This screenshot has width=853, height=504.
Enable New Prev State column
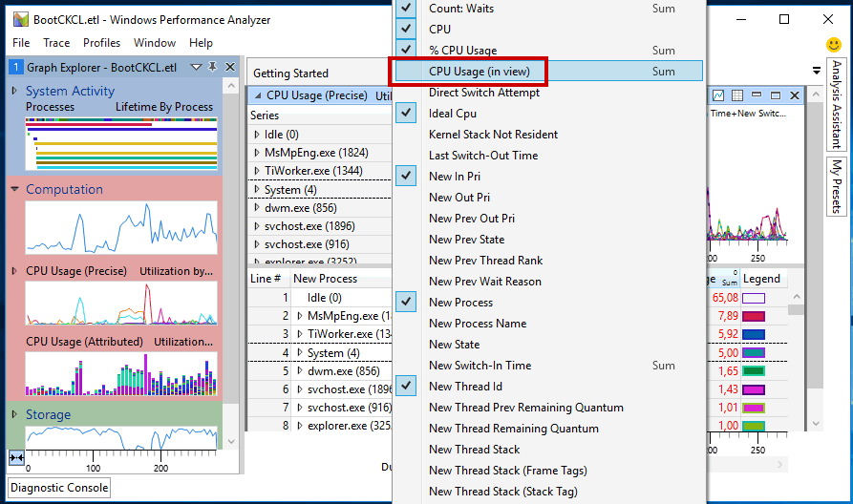pyautogui.click(x=466, y=240)
